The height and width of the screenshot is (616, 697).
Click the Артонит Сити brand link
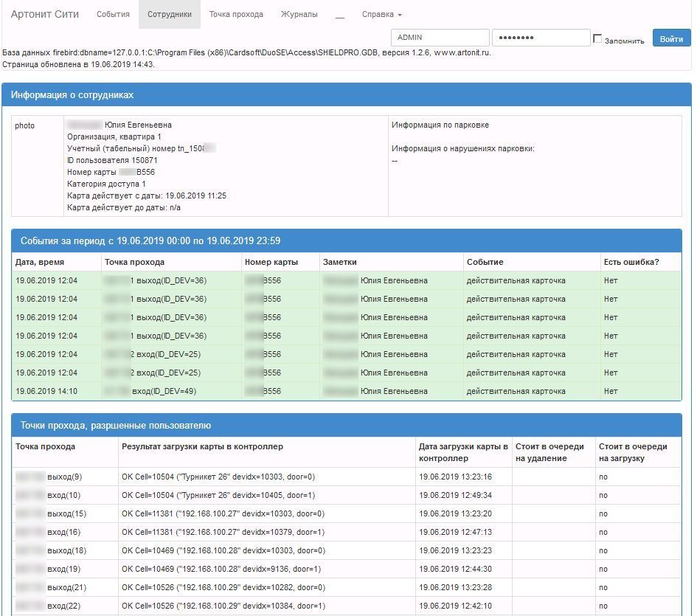(44, 14)
